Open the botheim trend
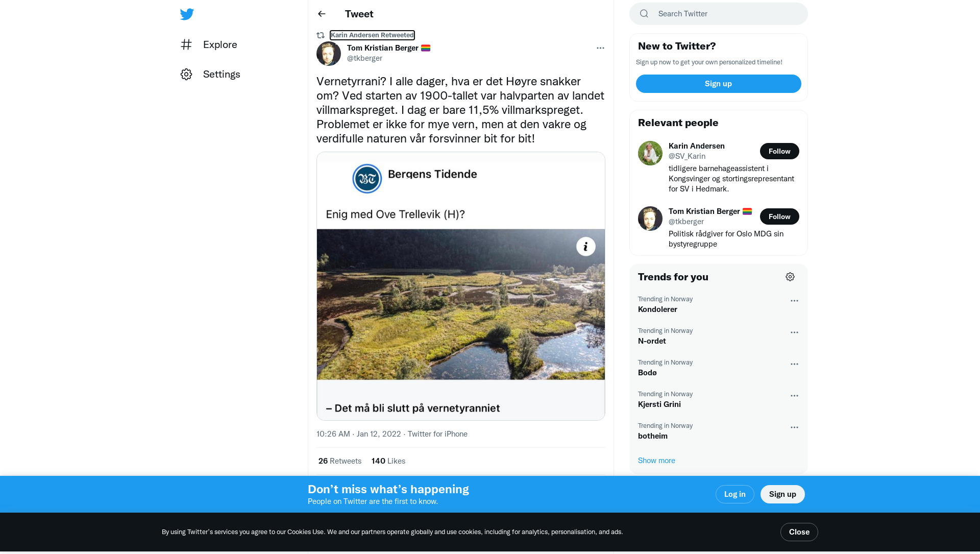The width and height of the screenshot is (980, 554). click(719, 431)
